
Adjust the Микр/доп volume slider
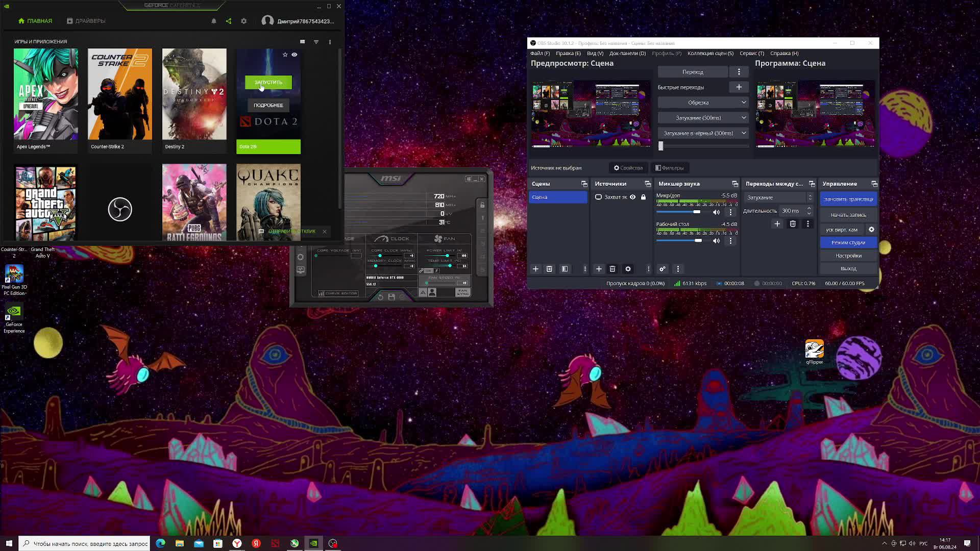click(696, 212)
